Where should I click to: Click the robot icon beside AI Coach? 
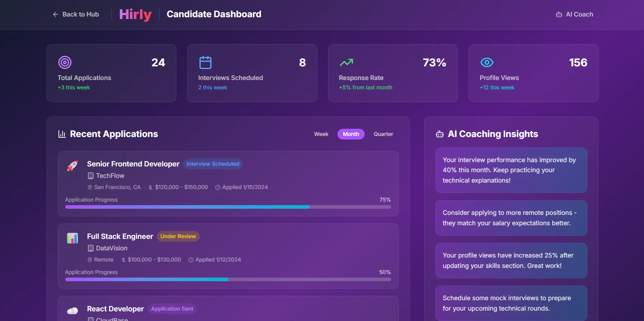click(x=559, y=14)
